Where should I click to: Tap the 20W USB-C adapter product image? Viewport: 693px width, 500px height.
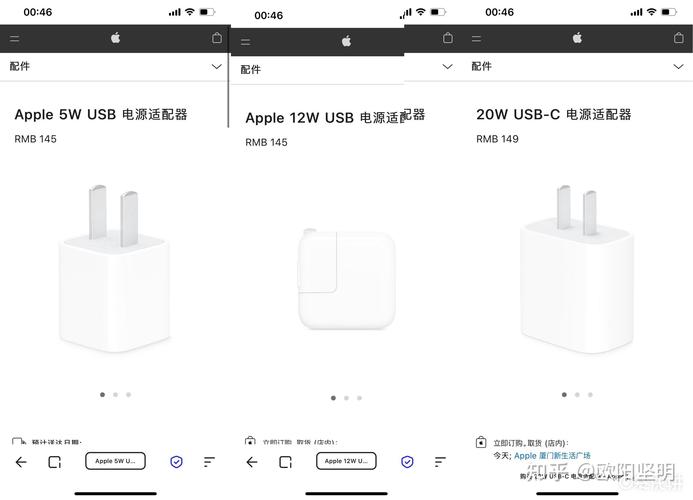[577, 269]
